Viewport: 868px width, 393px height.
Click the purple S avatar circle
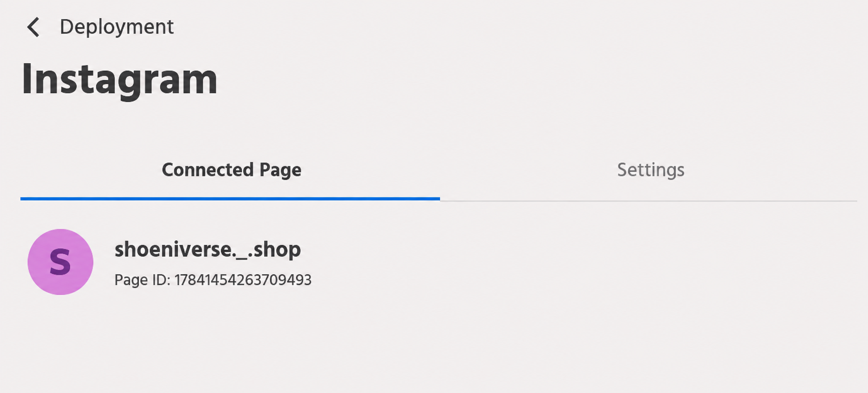click(x=61, y=262)
